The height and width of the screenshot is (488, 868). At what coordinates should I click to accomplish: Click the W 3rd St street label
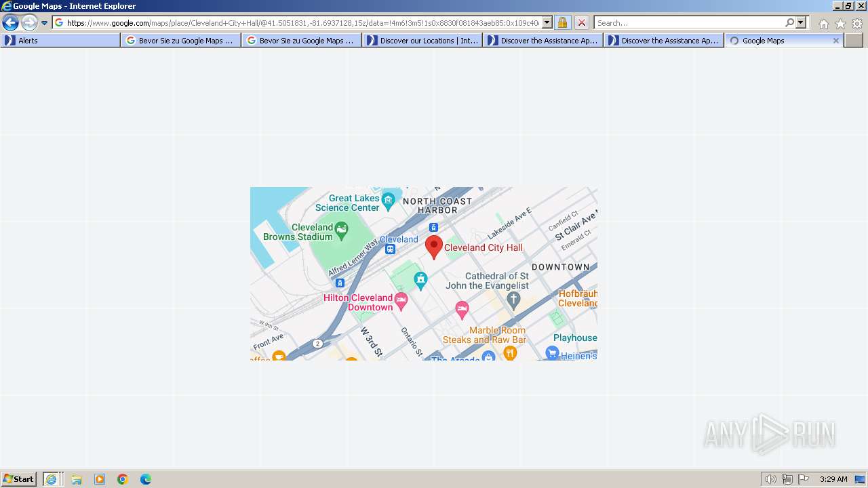point(372,342)
